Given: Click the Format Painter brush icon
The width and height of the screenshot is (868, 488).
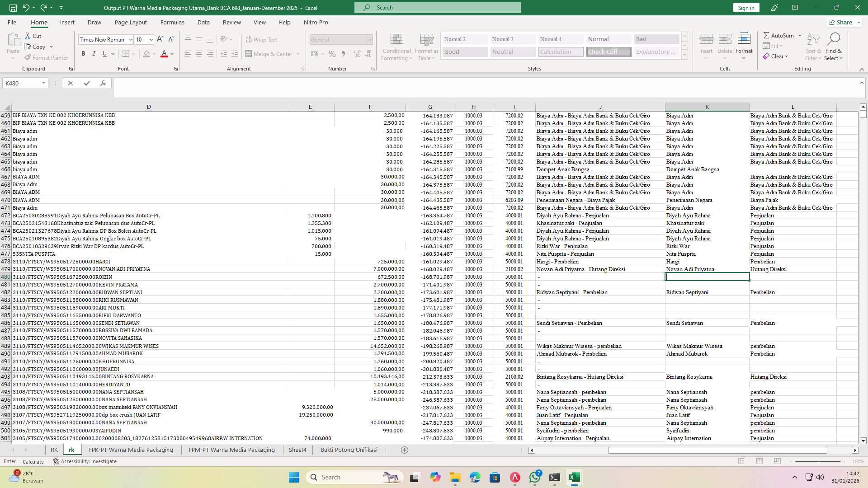Looking at the screenshot, I should pos(28,58).
